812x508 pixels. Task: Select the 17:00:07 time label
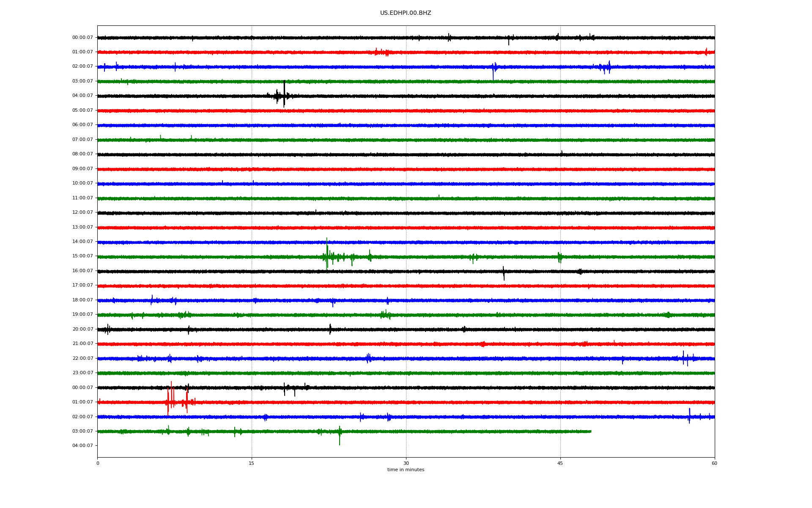82,285
